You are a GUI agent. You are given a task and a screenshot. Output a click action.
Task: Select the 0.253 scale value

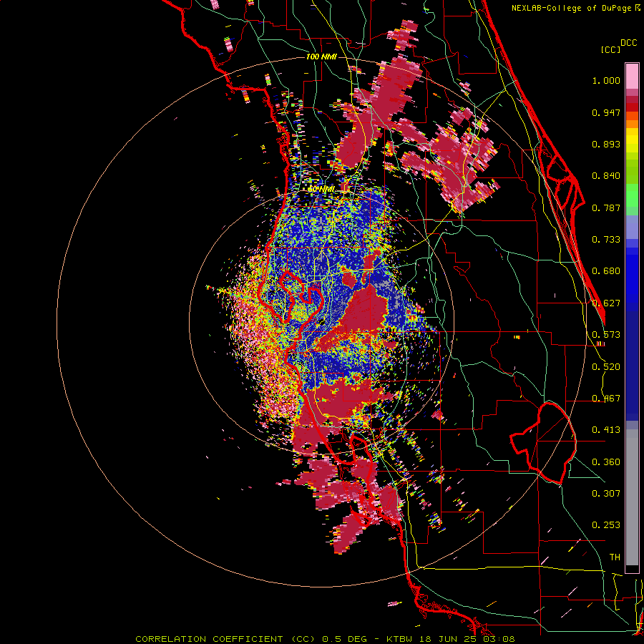click(x=606, y=525)
